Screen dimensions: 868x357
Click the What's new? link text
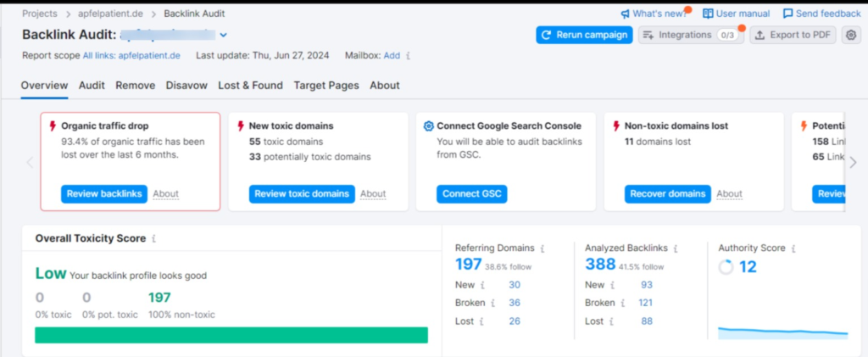(659, 14)
